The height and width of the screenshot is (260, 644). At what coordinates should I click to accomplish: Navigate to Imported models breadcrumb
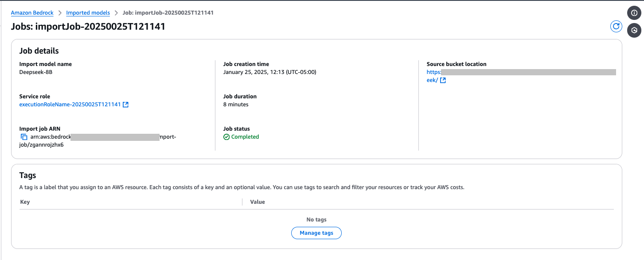point(88,13)
